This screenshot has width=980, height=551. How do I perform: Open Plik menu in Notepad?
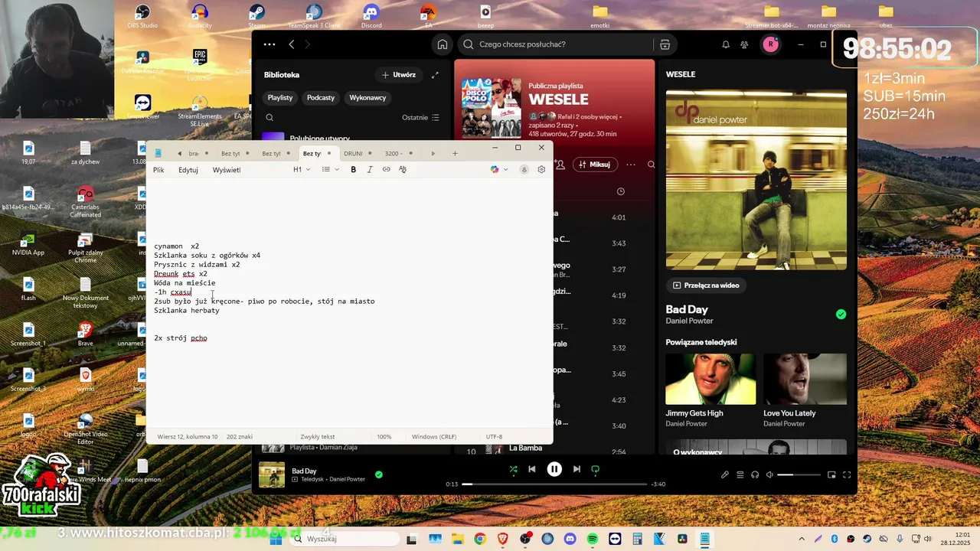tap(158, 170)
